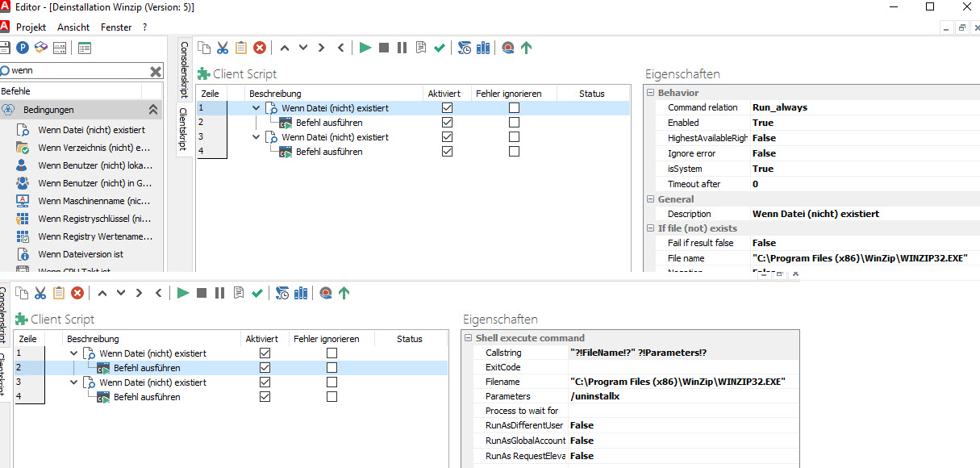Click the blue P icon in the left toolbar
This screenshot has width=980, height=468.
(23, 48)
